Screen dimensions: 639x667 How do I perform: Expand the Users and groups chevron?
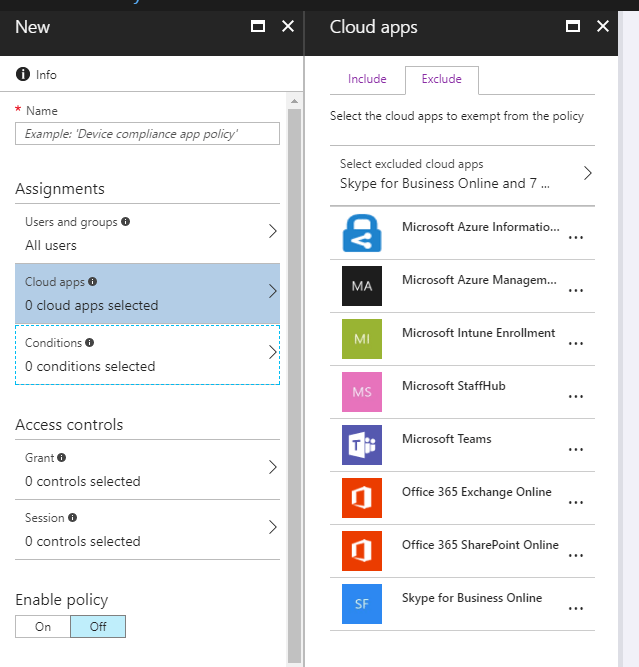[x=273, y=231]
